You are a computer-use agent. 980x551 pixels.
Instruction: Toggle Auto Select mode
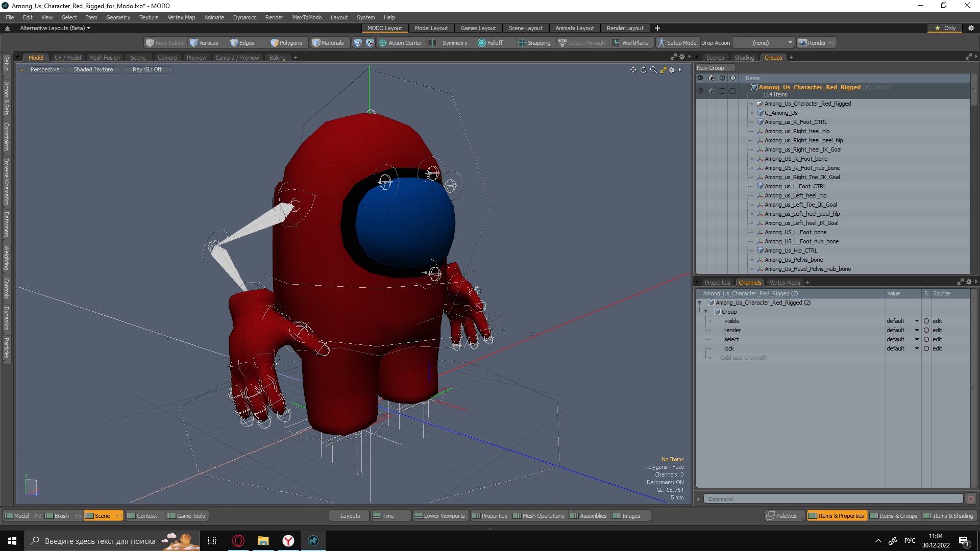pos(164,43)
